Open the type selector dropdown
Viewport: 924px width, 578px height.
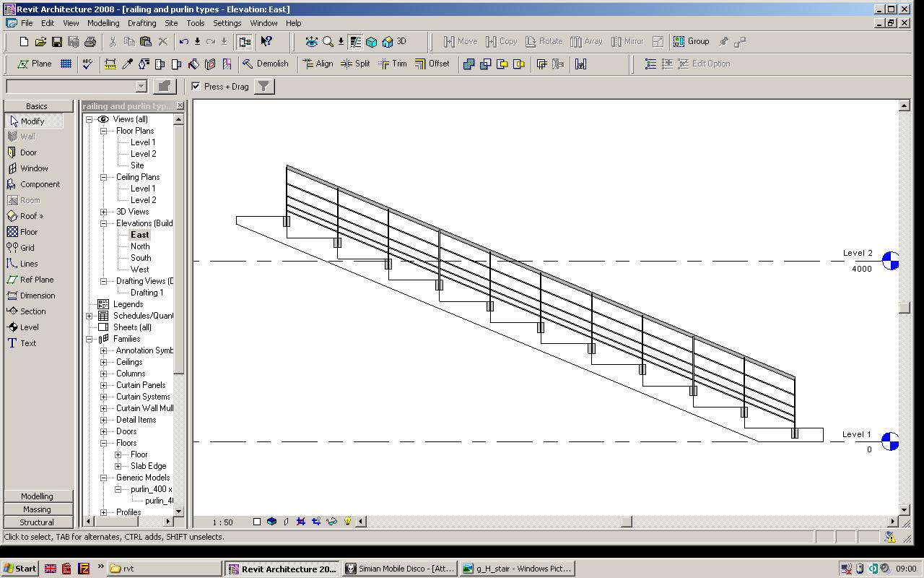coord(141,87)
